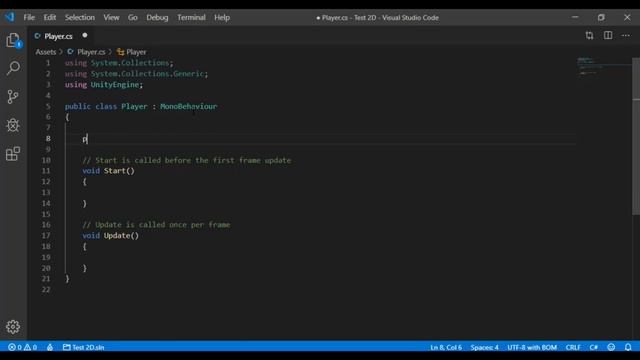Click the errors and warnings count
Screen dimensions: 640x360
click(22, 347)
